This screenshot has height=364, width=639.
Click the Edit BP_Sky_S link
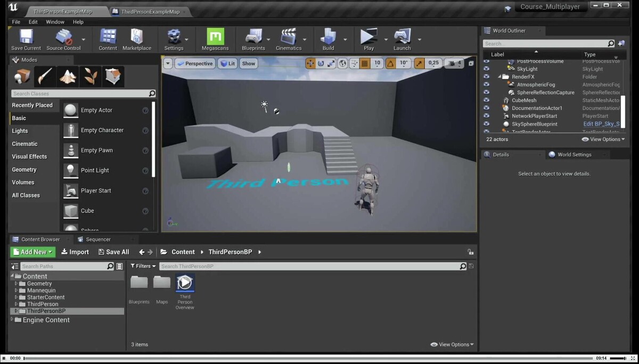601,124
